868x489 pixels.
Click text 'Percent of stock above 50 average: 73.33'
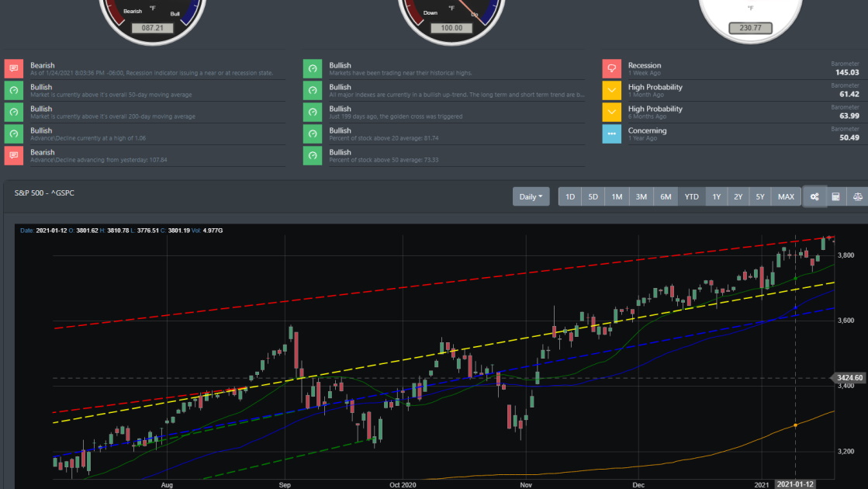[384, 160]
